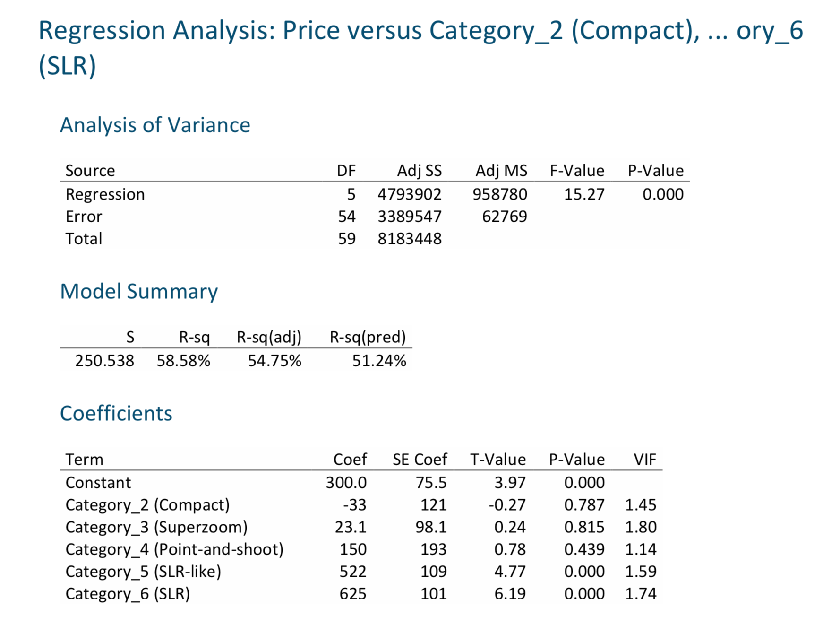Select the Total Adj SS value 8183448
Viewport: 840px width, 625px height.
pyautogui.click(x=409, y=239)
